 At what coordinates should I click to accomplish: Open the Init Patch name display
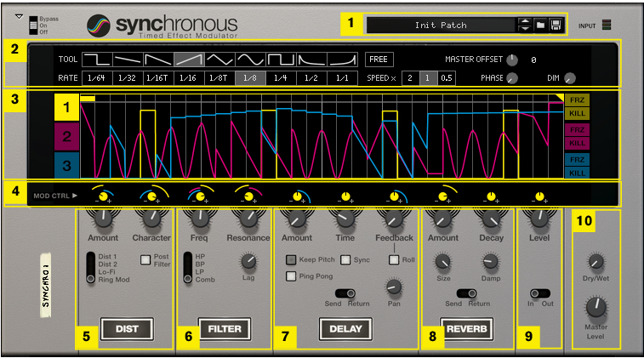[441, 26]
